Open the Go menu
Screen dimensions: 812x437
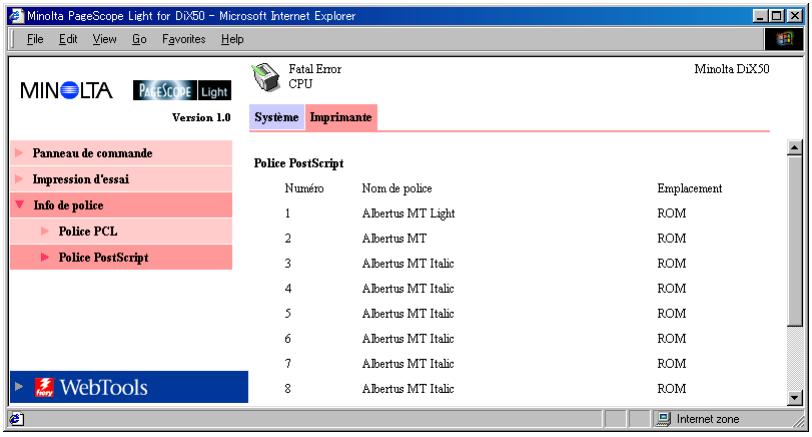coord(139,39)
